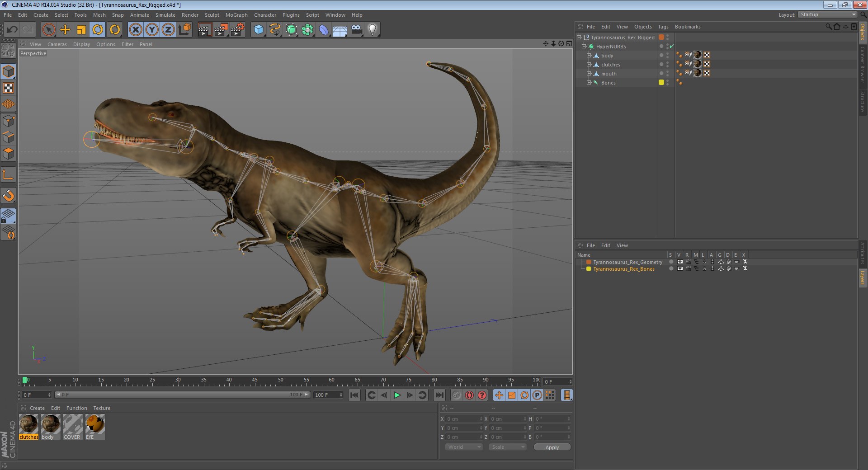
Task: Toggle the X-axis lock
Action: (136, 30)
